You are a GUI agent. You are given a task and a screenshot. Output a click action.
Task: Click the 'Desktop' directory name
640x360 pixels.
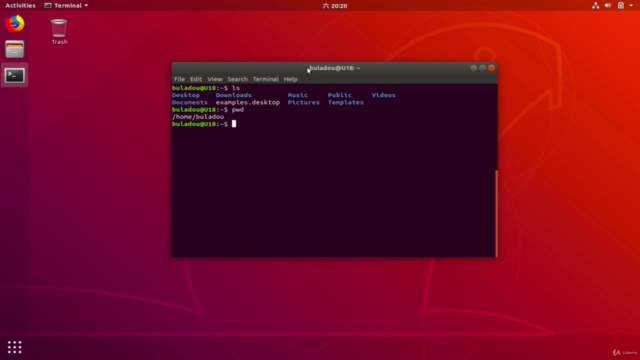186,95
